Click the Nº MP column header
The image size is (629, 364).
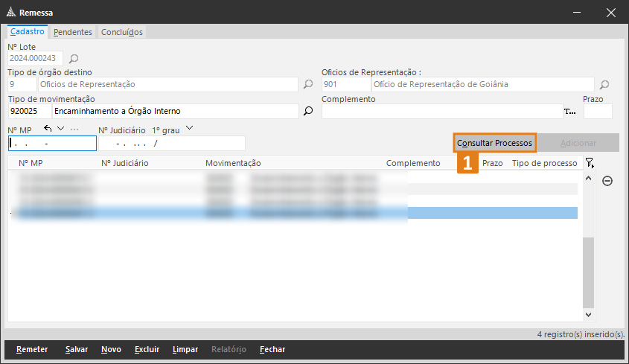(x=31, y=163)
